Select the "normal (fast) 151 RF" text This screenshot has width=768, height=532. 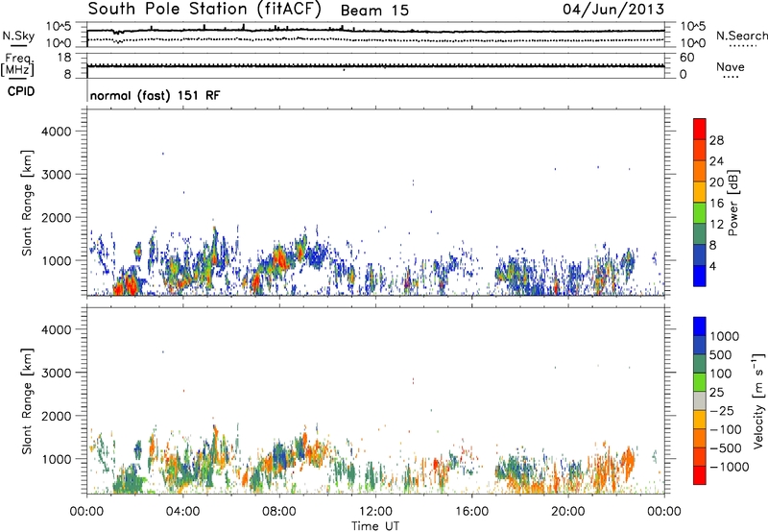[156, 95]
